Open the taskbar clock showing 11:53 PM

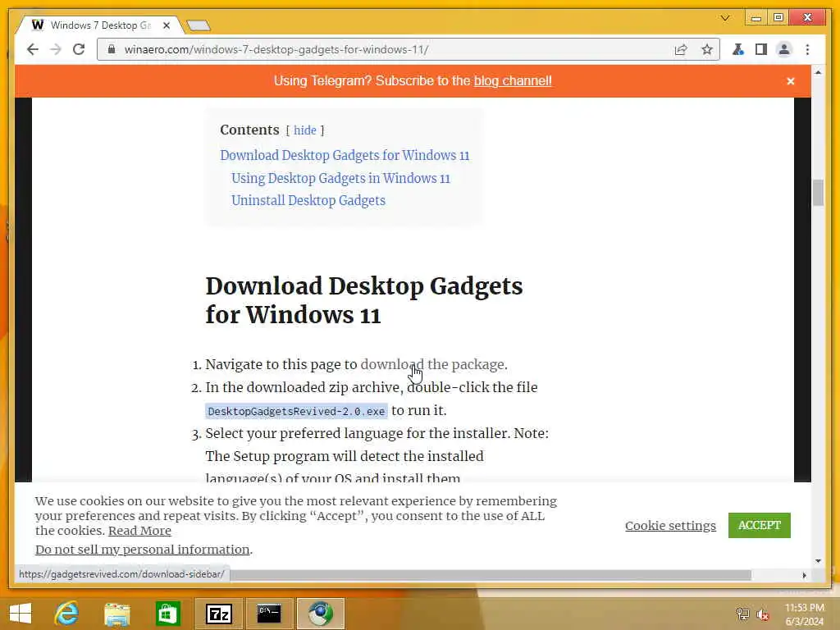[x=804, y=614]
